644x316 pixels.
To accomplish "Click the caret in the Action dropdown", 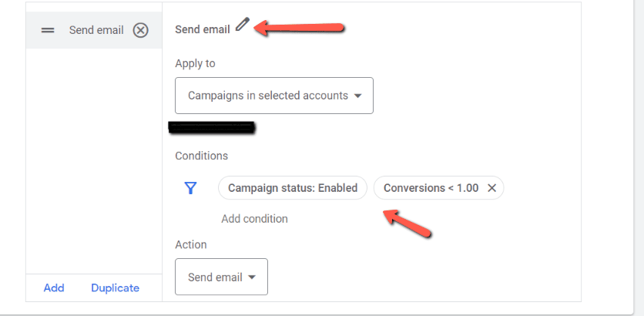I will pos(251,277).
